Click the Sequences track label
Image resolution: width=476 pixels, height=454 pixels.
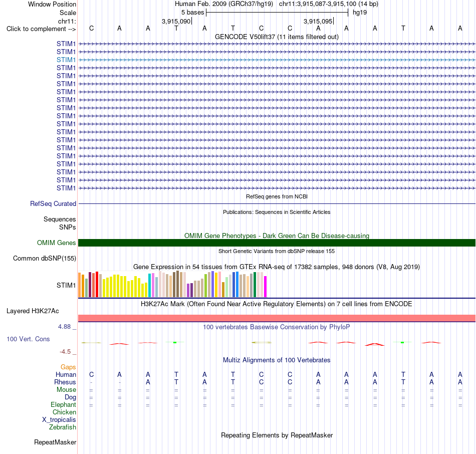(x=60, y=219)
